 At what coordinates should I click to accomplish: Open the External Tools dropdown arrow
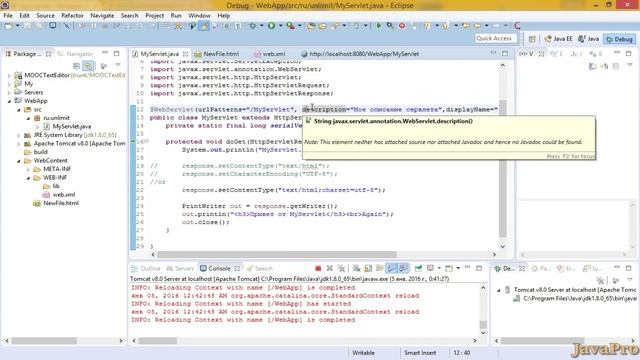299,26
